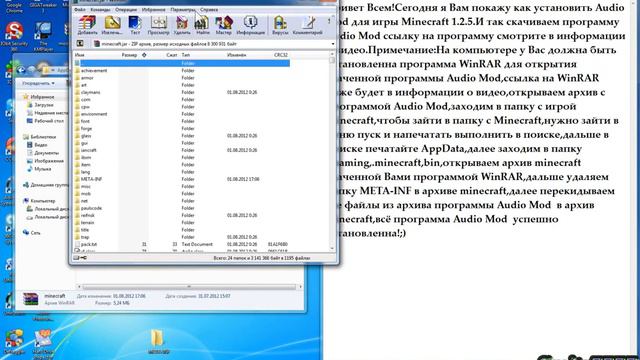
Task: Open the Справка menu in WinRAR
Action: pos(209,9)
